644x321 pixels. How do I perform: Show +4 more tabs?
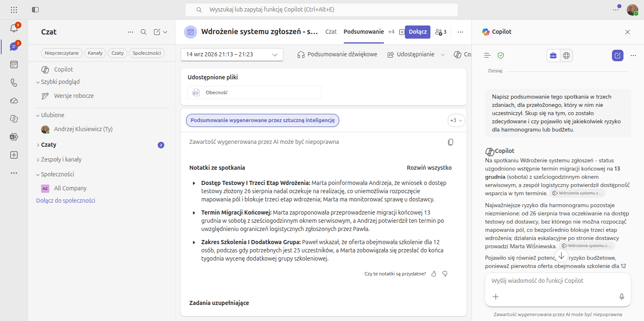[x=391, y=32]
